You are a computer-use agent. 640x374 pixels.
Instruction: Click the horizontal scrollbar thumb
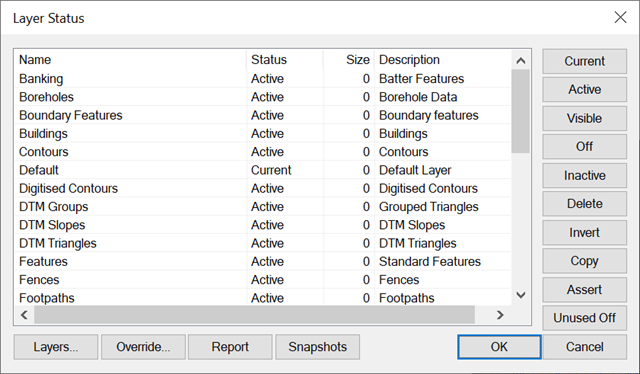254,315
